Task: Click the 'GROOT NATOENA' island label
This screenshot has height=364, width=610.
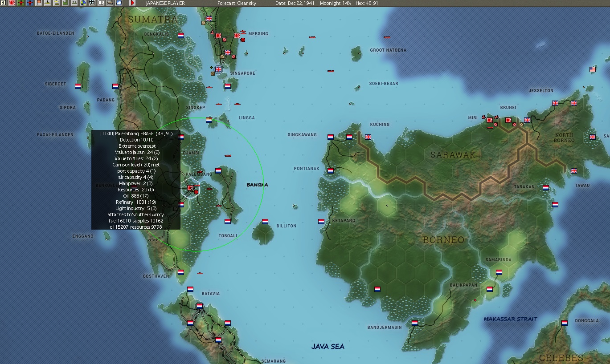Action: 388,50
